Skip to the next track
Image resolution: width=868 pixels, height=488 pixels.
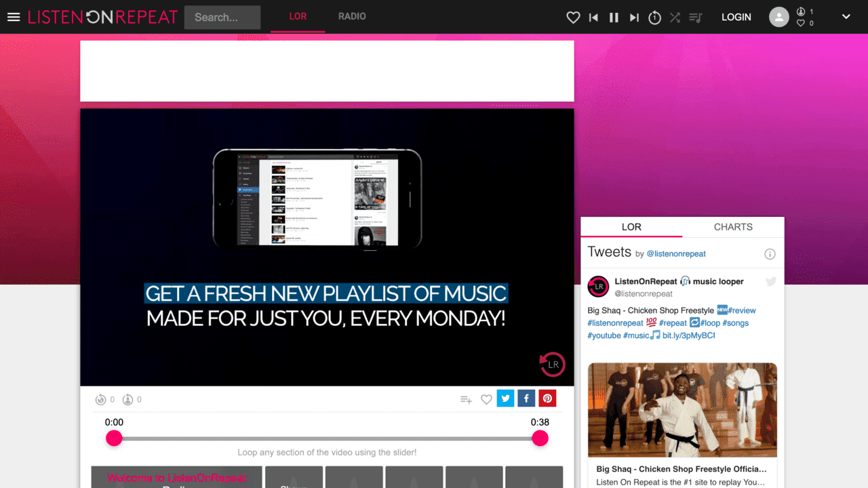(634, 18)
